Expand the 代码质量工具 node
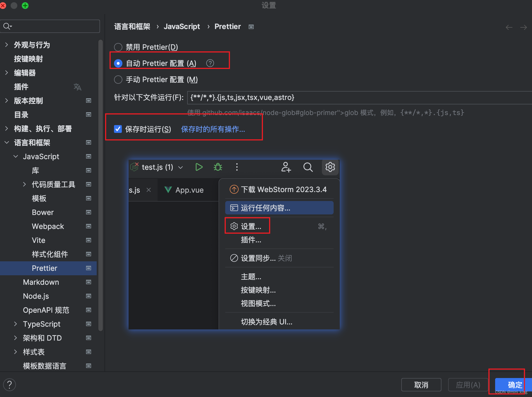532x397 pixels. [25, 184]
